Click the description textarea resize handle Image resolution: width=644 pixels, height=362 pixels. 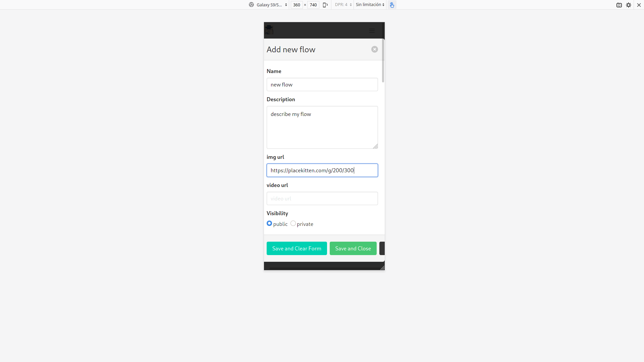click(375, 146)
